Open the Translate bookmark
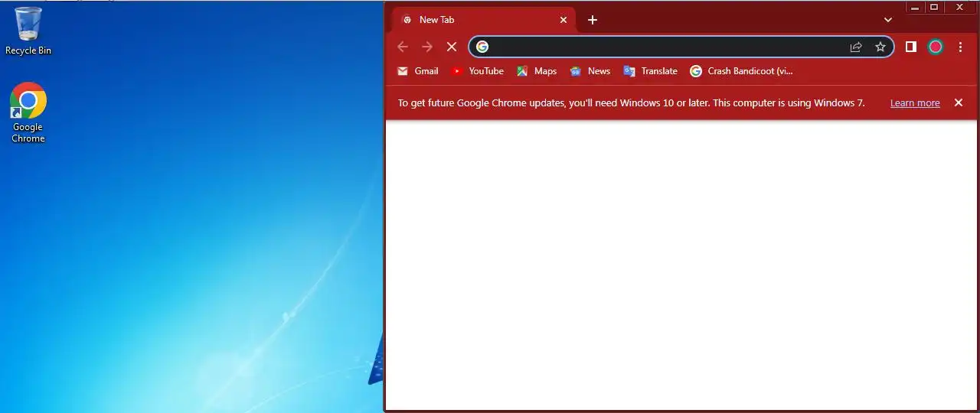 tap(650, 71)
